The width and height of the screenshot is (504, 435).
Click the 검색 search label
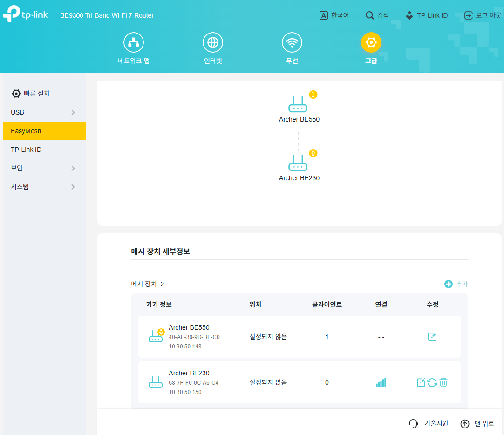click(383, 15)
